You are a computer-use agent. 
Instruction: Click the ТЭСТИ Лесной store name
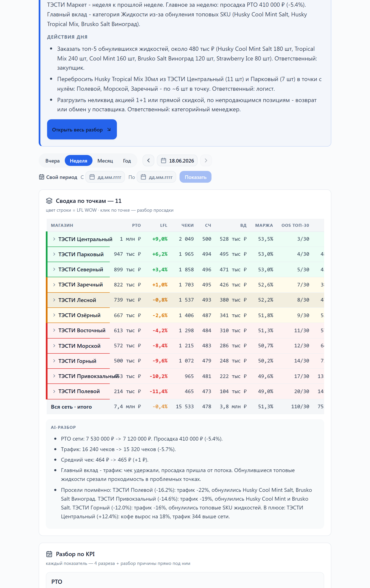tap(77, 300)
